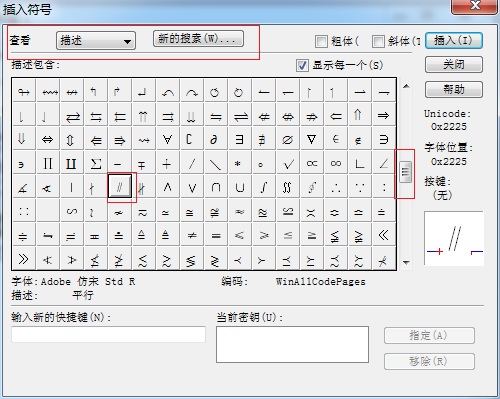Screen dimensions: 500x399
Task: Select the much-greater-than symbol ≫
Action: [23, 259]
